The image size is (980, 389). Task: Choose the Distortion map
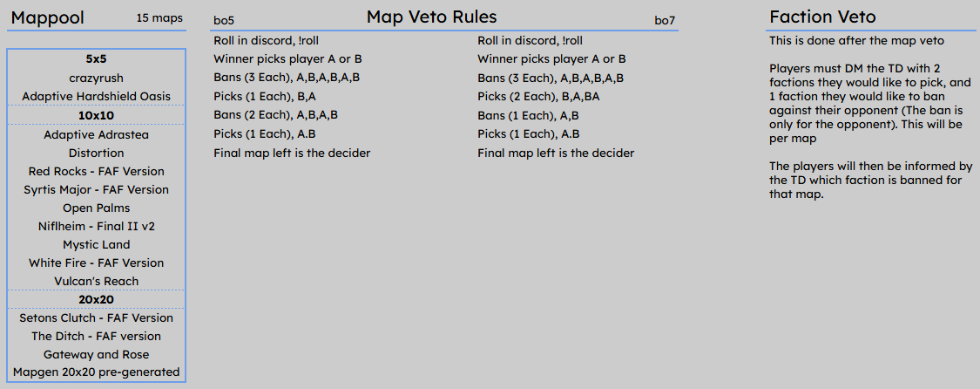coord(96,153)
